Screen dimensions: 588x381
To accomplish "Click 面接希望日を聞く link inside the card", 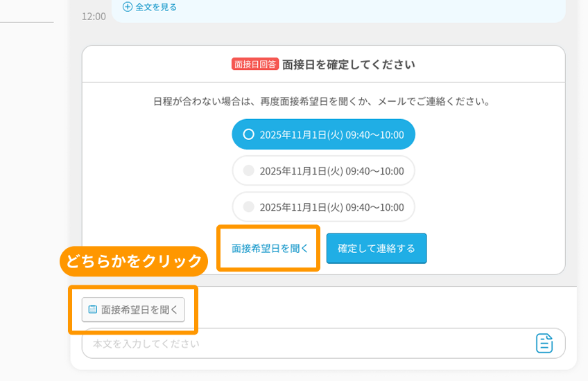I will (x=270, y=249).
